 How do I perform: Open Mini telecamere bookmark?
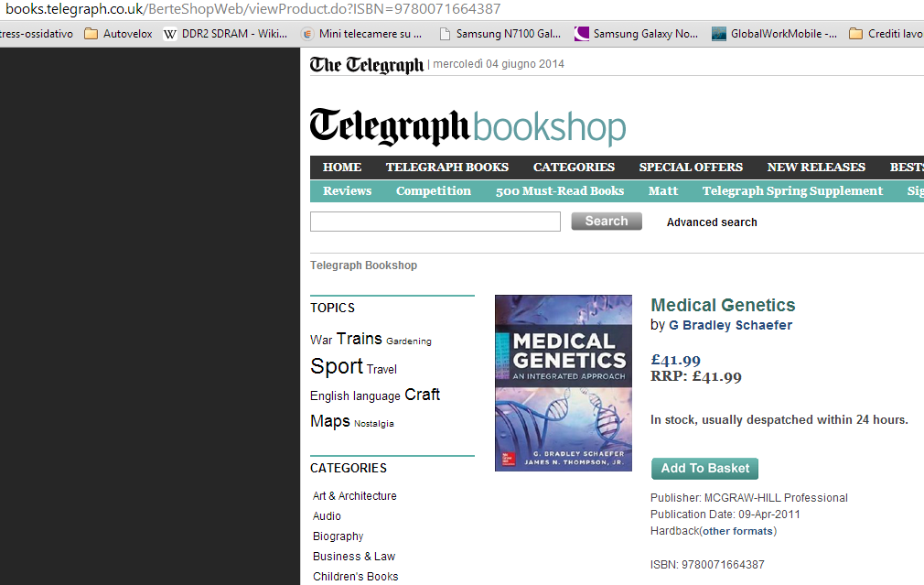coord(361,34)
